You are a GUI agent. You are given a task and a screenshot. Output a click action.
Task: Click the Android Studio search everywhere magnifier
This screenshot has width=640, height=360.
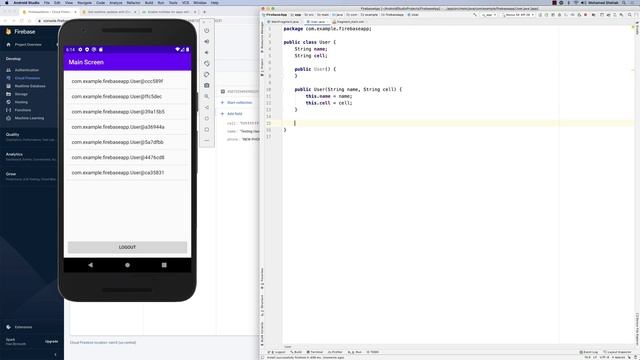coord(630,15)
